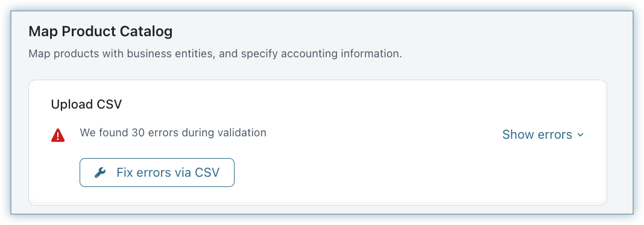
Task: Expand the chevron next to Show errors
Action: click(580, 135)
